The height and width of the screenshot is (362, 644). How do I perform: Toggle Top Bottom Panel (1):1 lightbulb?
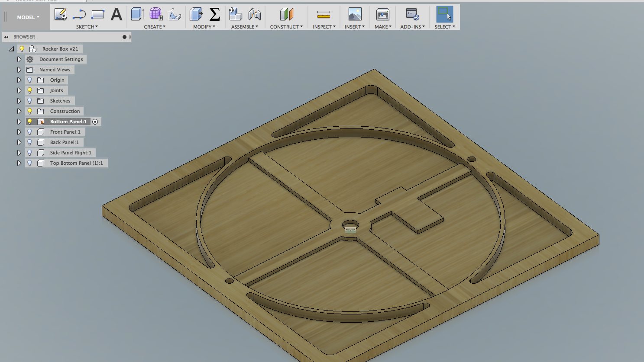coord(29,163)
